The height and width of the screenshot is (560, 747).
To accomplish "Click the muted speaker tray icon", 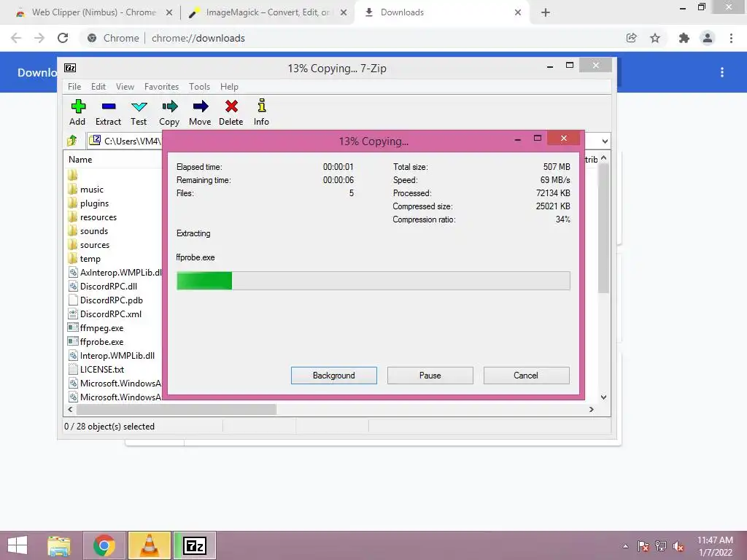I will pyautogui.click(x=678, y=547).
